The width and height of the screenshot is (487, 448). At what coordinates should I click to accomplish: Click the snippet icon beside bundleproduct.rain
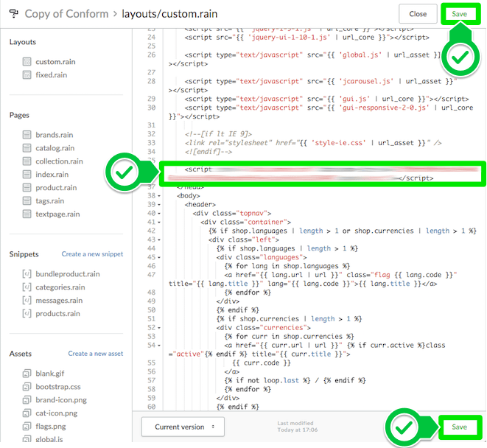(x=27, y=274)
